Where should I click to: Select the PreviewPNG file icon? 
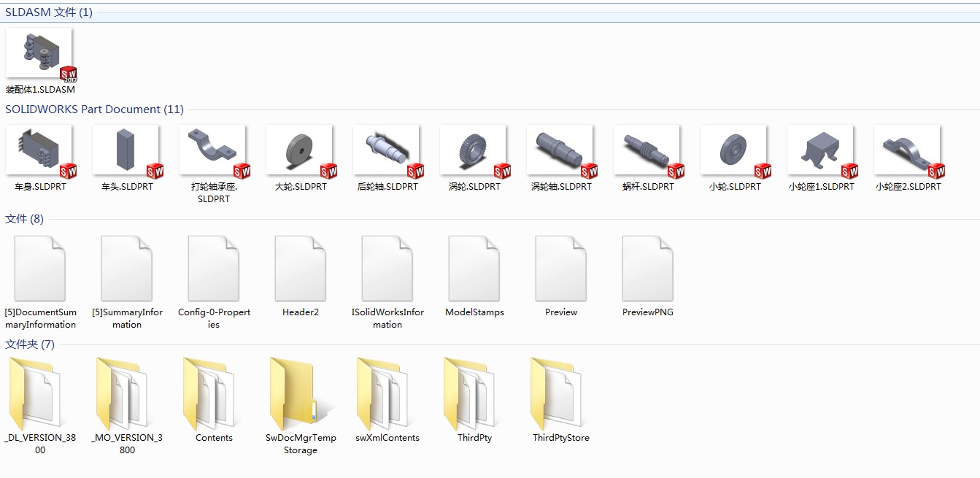point(648,268)
